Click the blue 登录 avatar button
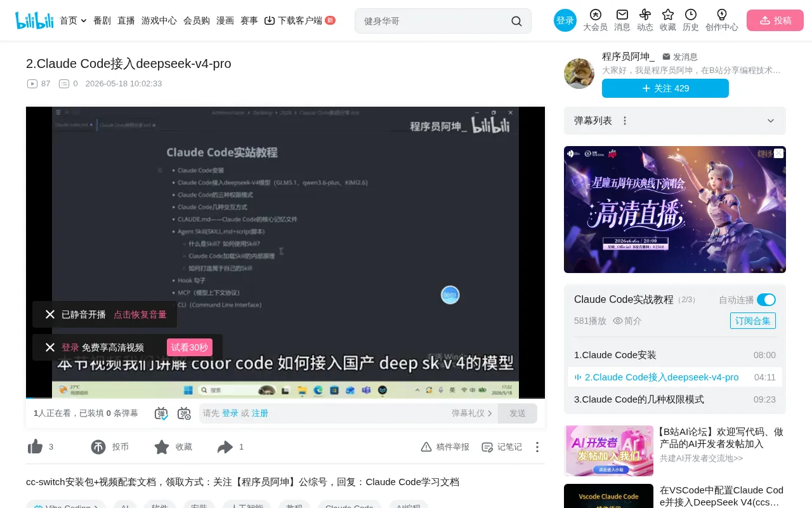This screenshot has width=812, height=508. coord(565,20)
